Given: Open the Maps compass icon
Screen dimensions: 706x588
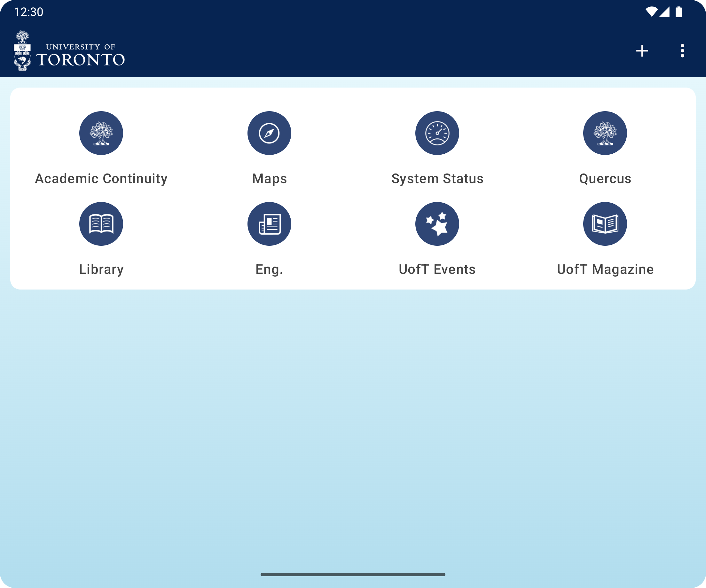Looking at the screenshot, I should 269,133.
